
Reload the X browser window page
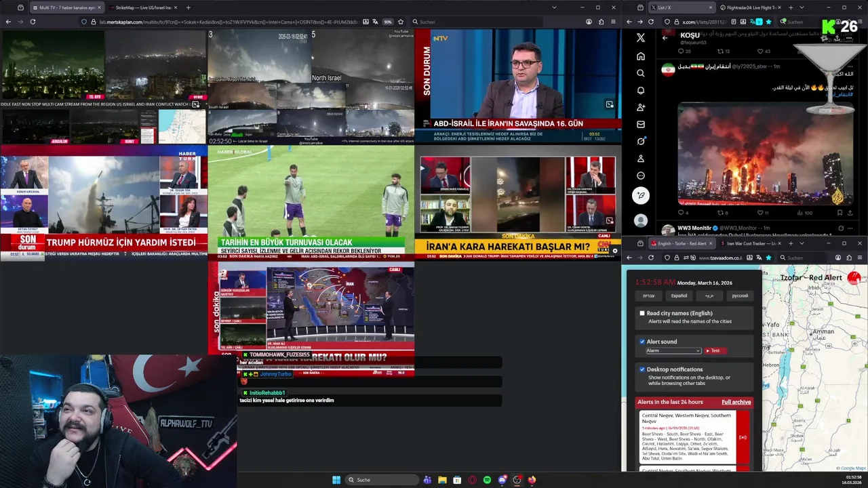[x=651, y=22]
